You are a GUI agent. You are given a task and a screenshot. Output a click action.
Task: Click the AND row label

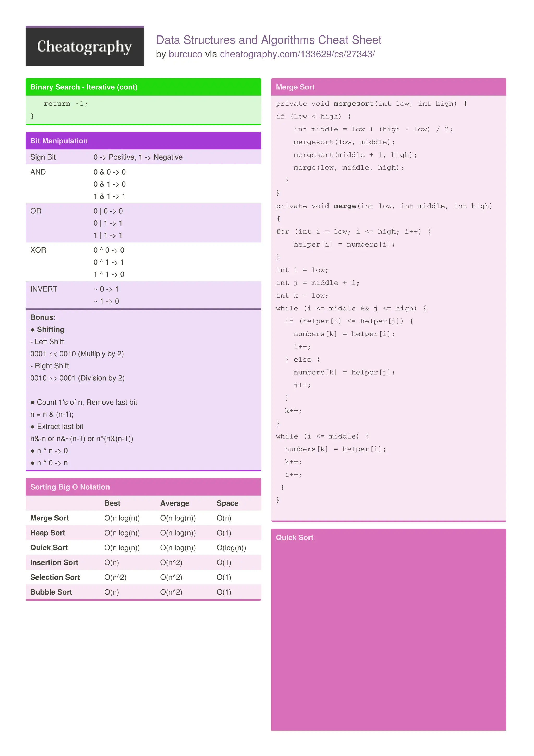pyautogui.click(x=38, y=172)
